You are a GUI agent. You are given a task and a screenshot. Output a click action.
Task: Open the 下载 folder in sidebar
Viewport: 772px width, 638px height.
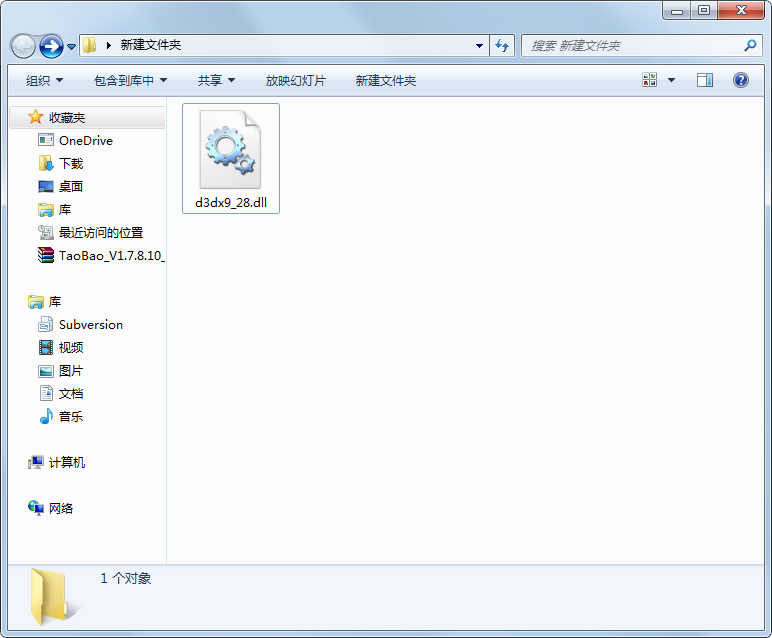coord(70,164)
